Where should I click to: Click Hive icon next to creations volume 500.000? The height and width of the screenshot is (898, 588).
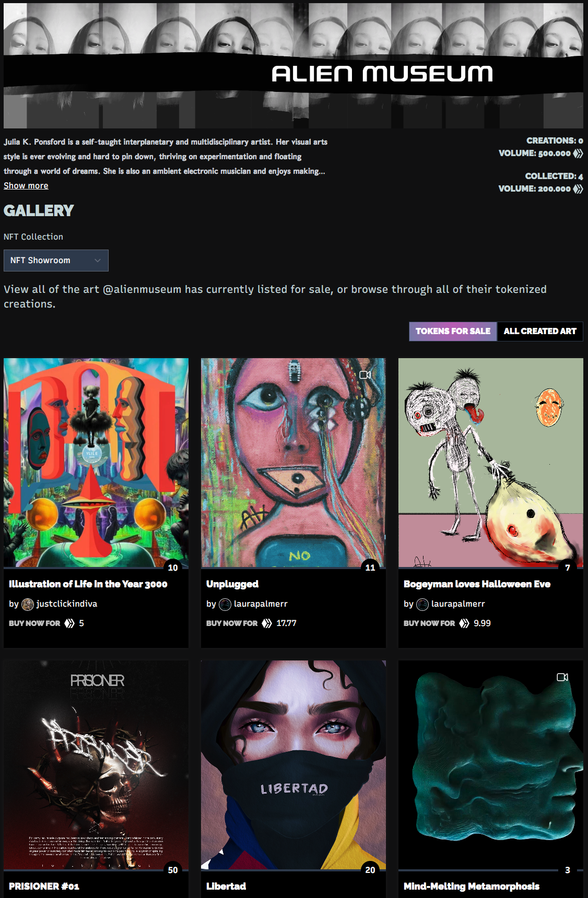578,153
